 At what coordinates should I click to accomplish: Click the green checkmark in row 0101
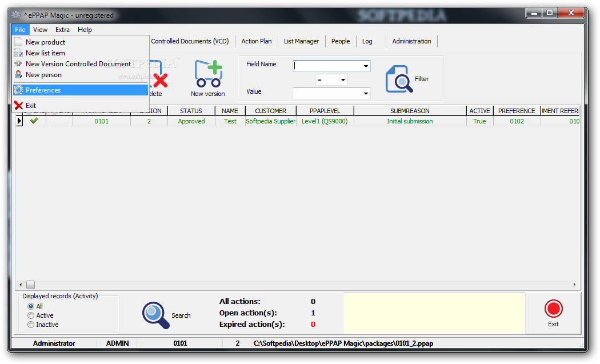coord(34,121)
